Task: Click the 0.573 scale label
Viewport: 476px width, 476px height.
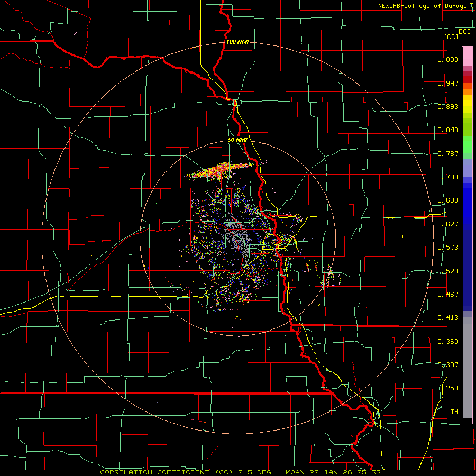Action: pyautogui.click(x=448, y=248)
